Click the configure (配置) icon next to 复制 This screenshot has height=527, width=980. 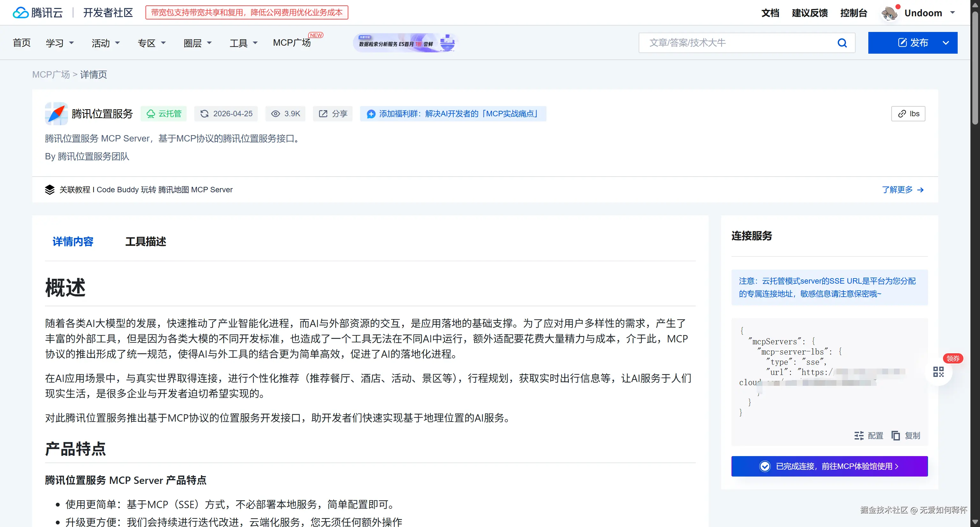(x=859, y=436)
